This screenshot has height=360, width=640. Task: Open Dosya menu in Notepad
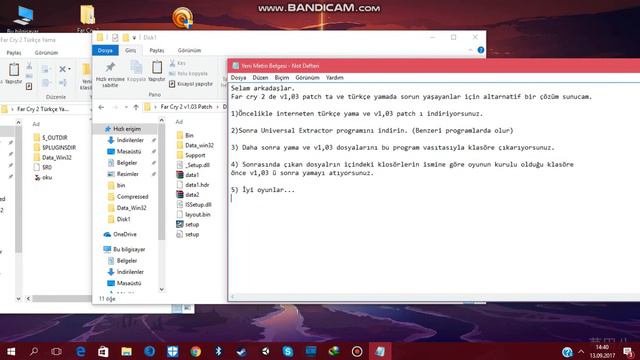[238, 78]
